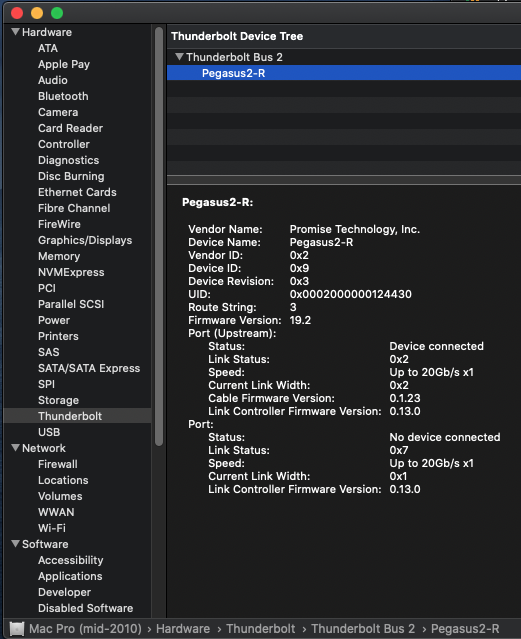This screenshot has height=639, width=521.
Task: Click the No device connected status text
Action: 445,437
